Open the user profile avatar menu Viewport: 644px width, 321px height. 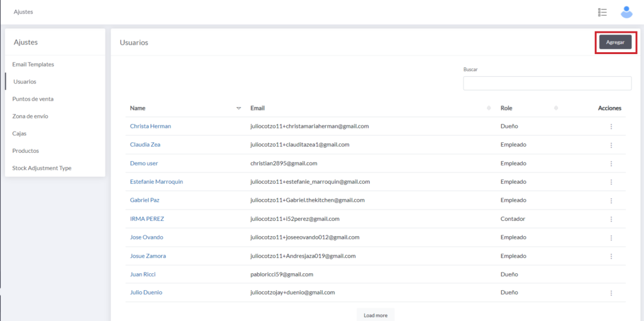tap(626, 12)
